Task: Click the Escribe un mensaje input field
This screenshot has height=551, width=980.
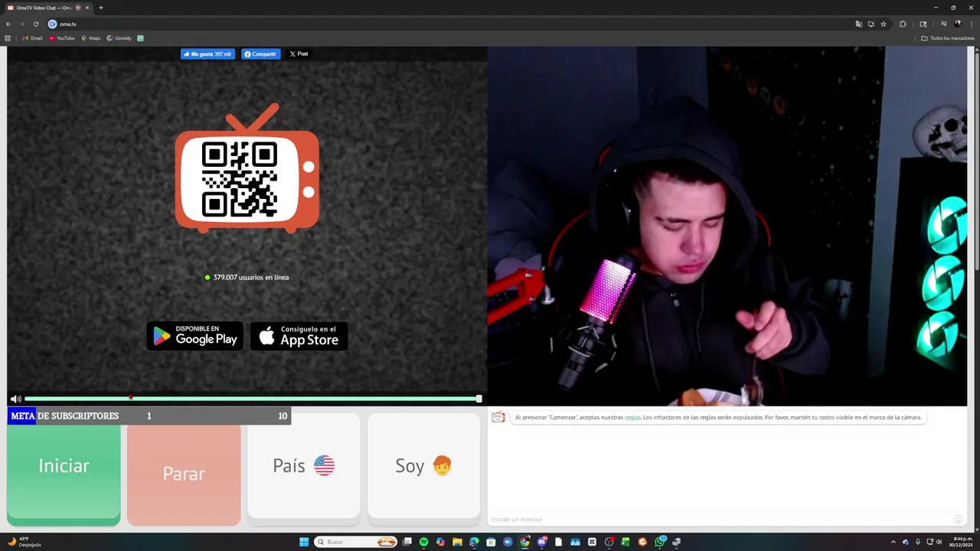Action: tap(720, 520)
